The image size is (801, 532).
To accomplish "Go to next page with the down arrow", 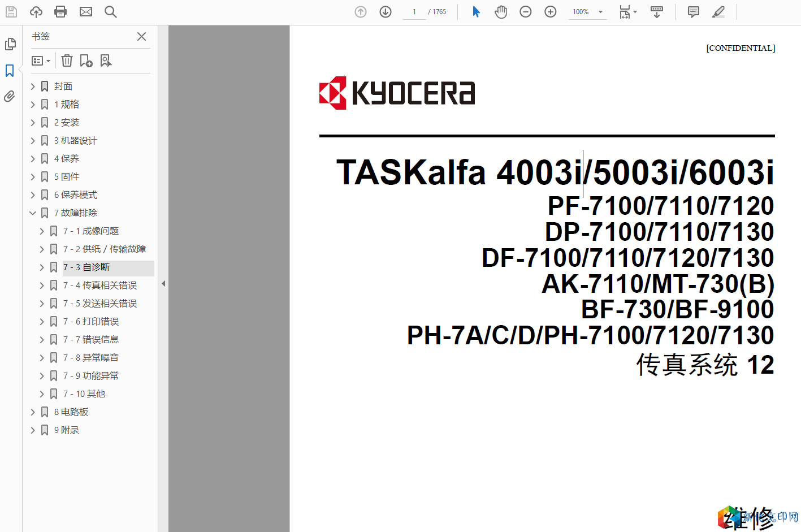I will [x=386, y=12].
